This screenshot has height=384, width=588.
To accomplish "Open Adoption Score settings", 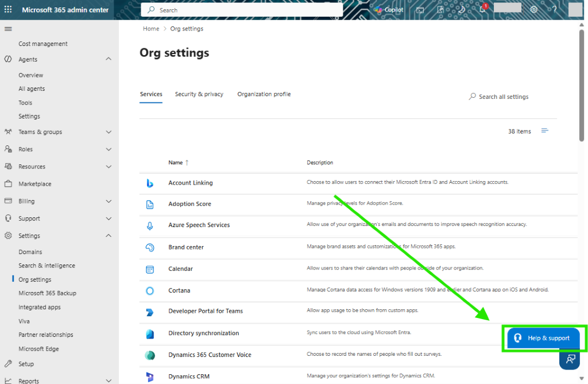I will coord(189,204).
